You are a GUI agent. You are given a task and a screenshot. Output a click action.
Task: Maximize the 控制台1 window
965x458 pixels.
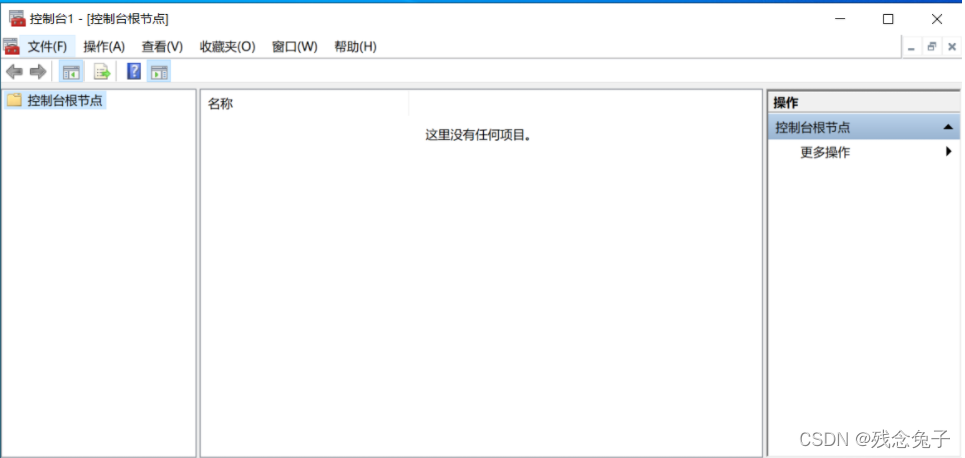click(x=887, y=19)
